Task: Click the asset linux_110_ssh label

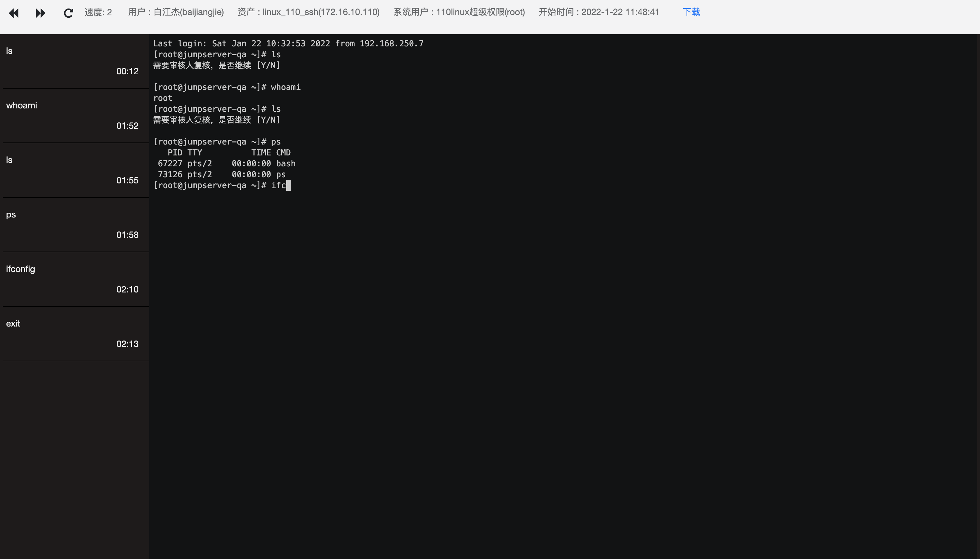Action: tap(308, 12)
